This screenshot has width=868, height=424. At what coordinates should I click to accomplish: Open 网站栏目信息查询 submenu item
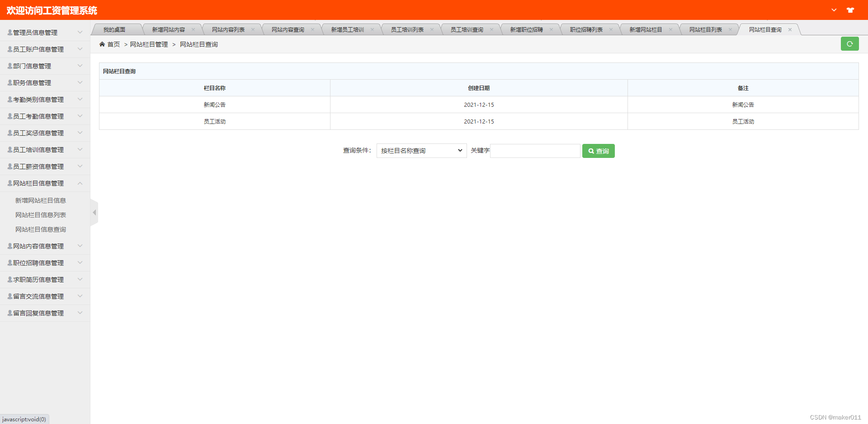click(x=41, y=229)
